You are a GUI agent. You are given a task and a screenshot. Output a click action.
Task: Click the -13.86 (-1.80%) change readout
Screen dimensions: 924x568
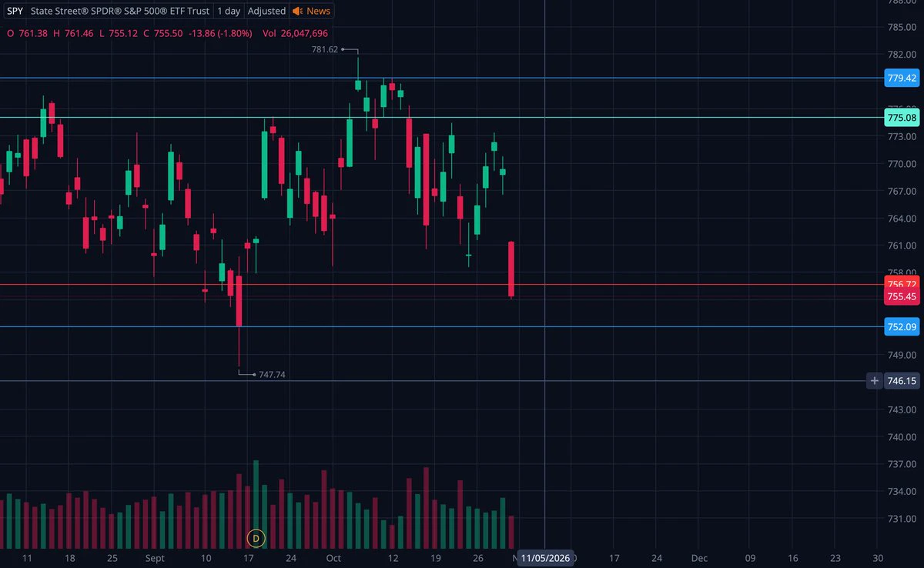(x=220, y=34)
